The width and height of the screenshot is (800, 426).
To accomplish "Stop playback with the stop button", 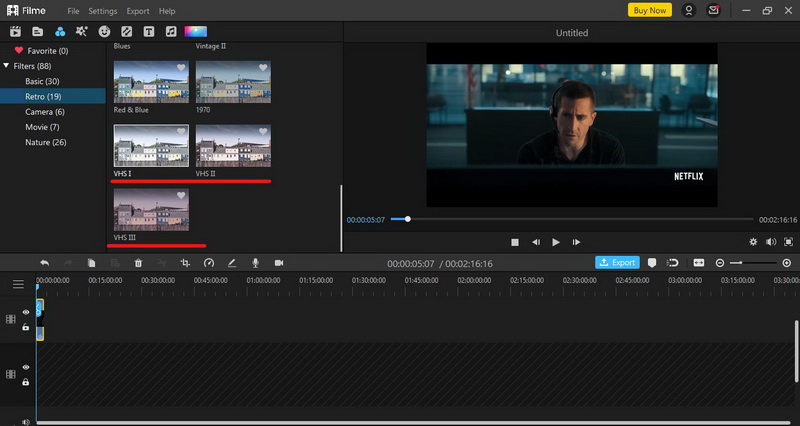I will tap(515, 242).
